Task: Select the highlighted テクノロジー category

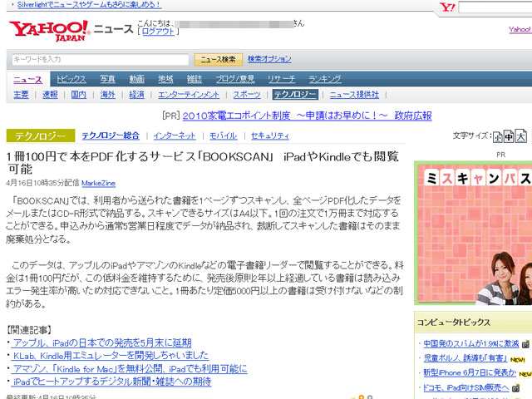Action: click(295, 95)
